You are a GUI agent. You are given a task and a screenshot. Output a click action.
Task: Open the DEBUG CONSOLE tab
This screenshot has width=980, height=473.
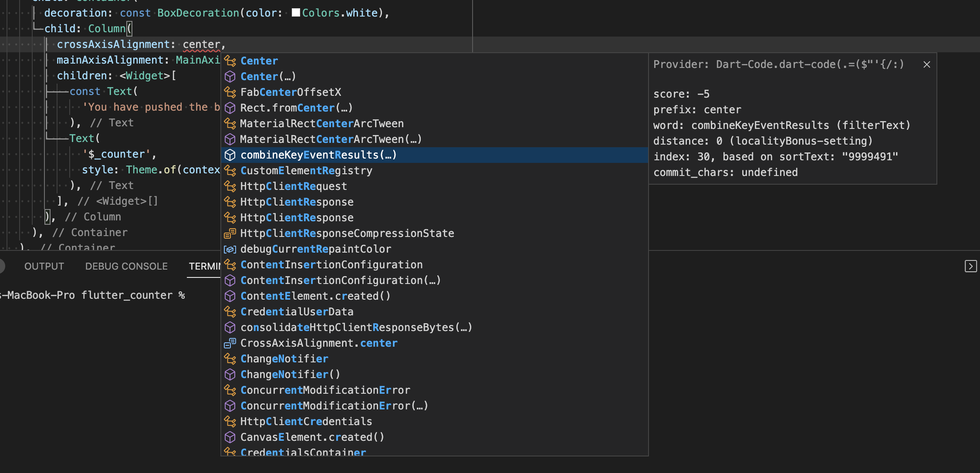point(126,266)
